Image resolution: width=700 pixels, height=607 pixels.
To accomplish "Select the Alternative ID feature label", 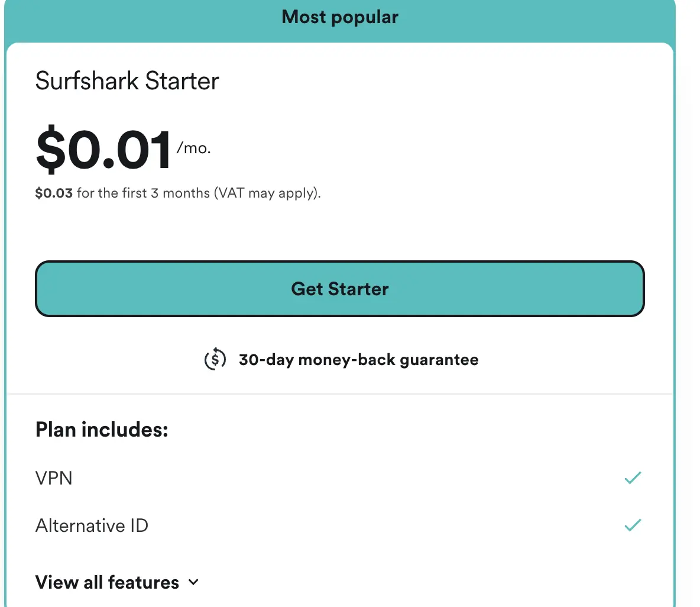I will click(92, 525).
